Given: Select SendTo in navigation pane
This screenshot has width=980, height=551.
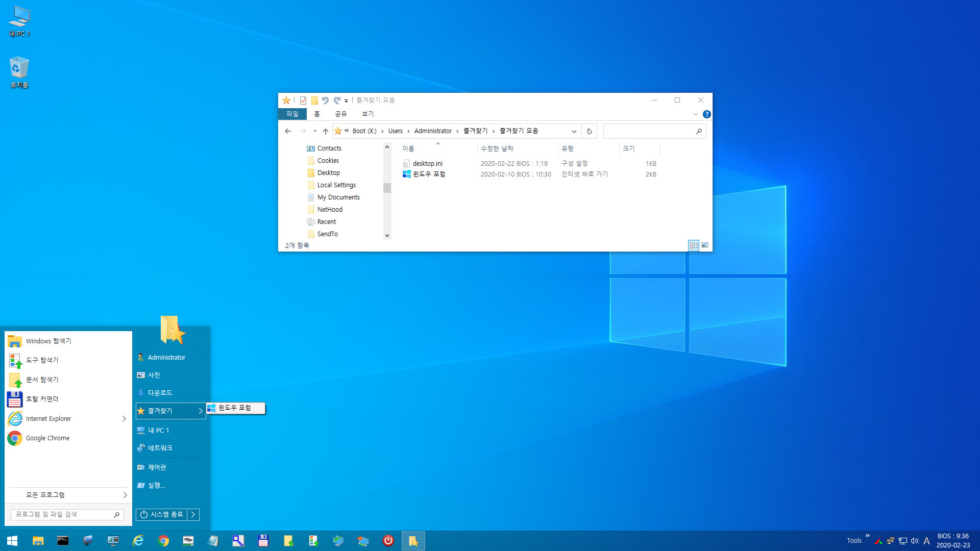Looking at the screenshot, I should point(327,234).
